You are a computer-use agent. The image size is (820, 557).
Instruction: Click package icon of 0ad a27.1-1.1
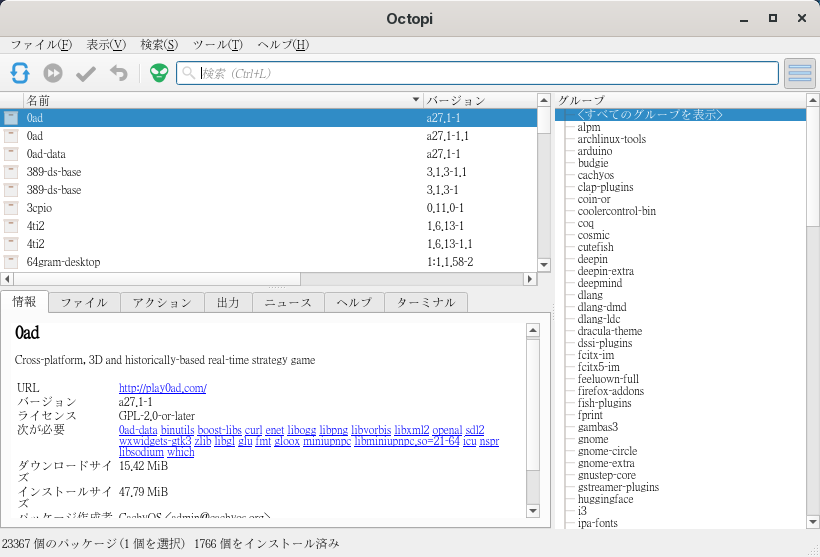(11, 136)
